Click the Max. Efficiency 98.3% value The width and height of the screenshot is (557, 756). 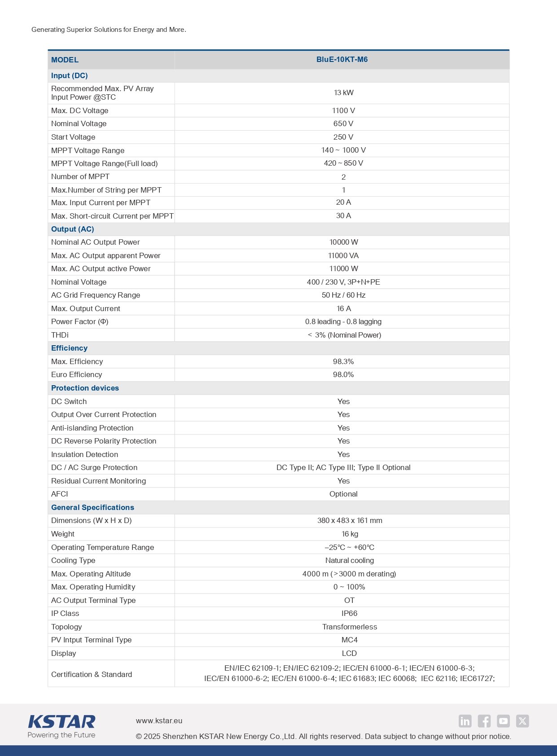click(343, 361)
